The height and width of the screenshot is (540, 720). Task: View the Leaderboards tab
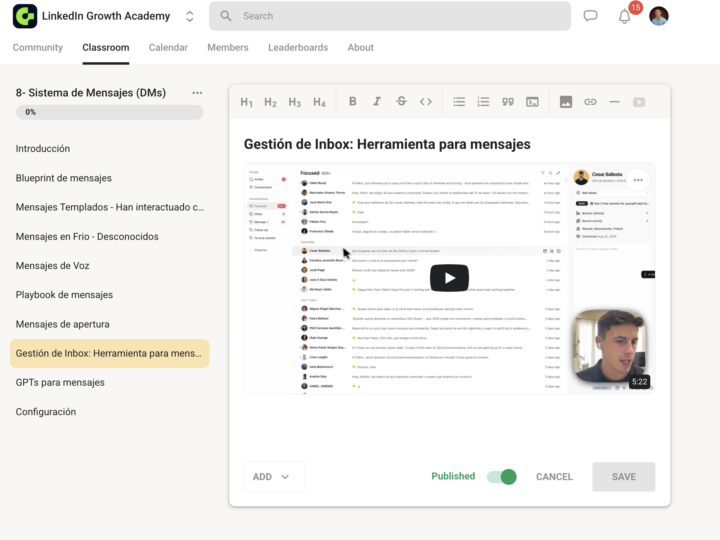298,47
